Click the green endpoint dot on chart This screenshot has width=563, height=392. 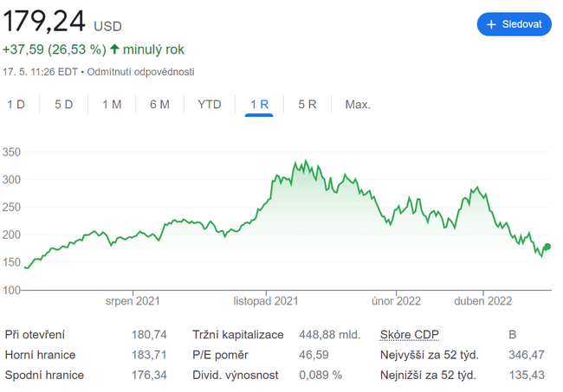pos(547,247)
